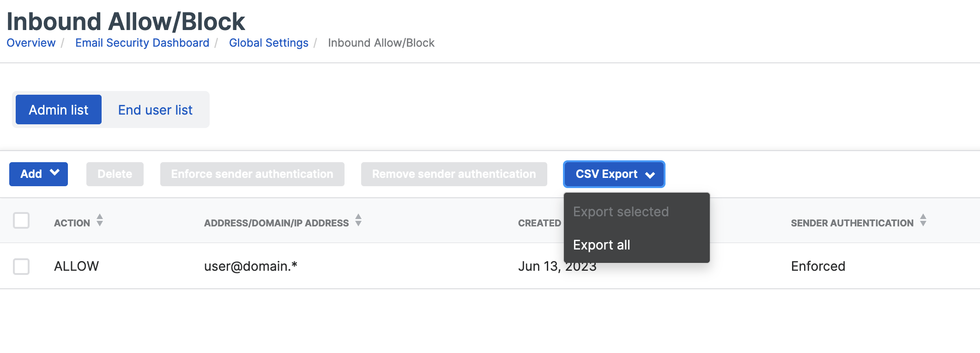Sort by Address/Domain/IP Address column arrows

click(x=358, y=220)
